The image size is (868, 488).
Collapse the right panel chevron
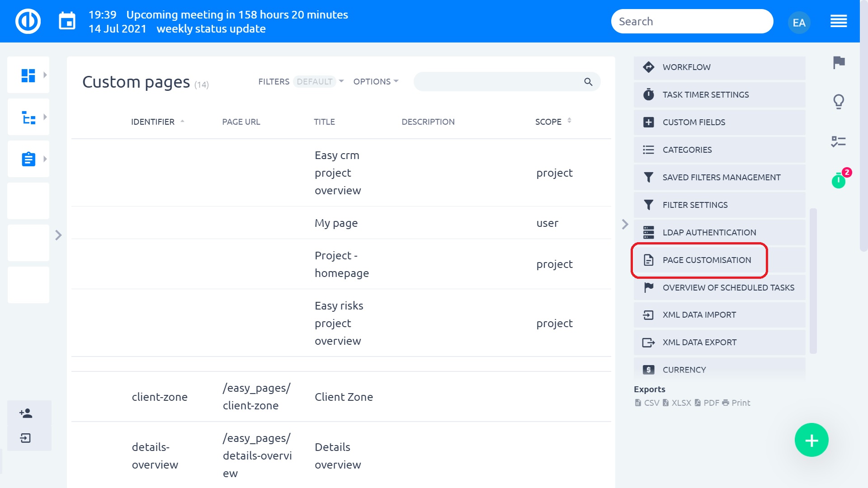[625, 224]
